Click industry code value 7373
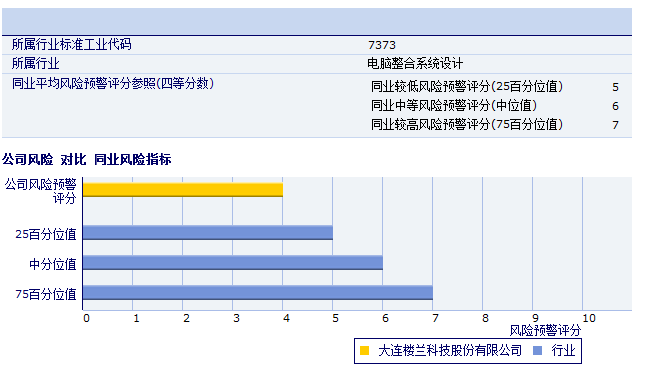This screenshot has width=645, height=377. [x=382, y=45]
